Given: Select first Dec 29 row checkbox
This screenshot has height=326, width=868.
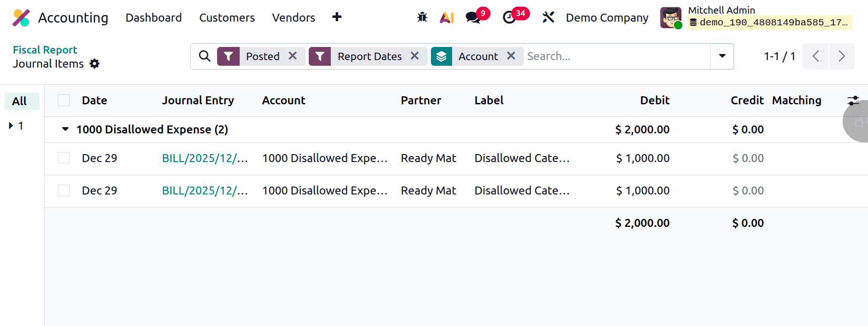Looking at the screenshot, I should 63,158.
